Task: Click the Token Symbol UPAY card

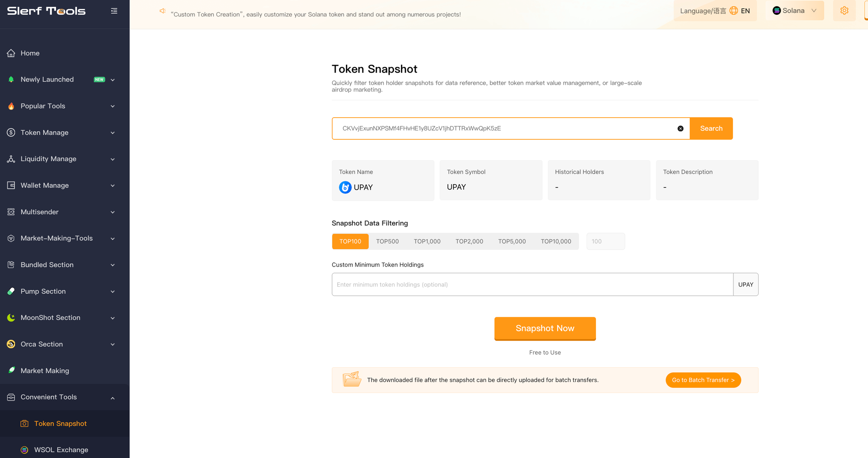Action: [491, 180]
